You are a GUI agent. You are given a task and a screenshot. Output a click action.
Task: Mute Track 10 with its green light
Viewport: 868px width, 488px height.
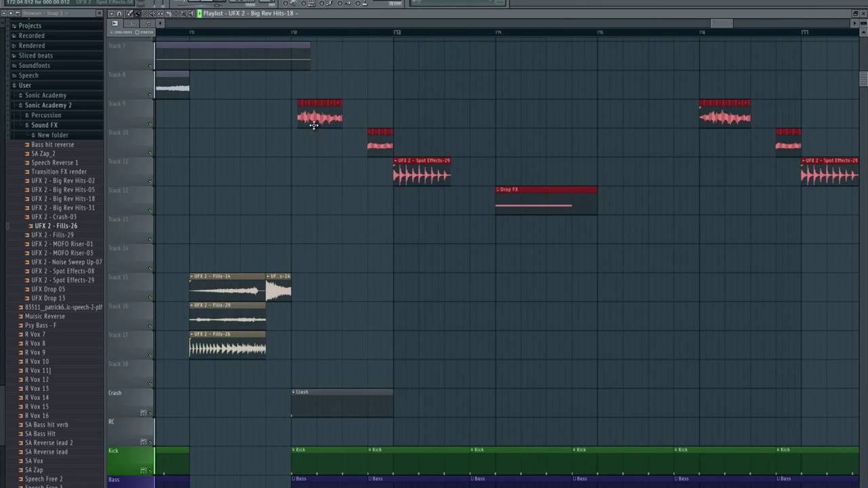tap(150, 152)
